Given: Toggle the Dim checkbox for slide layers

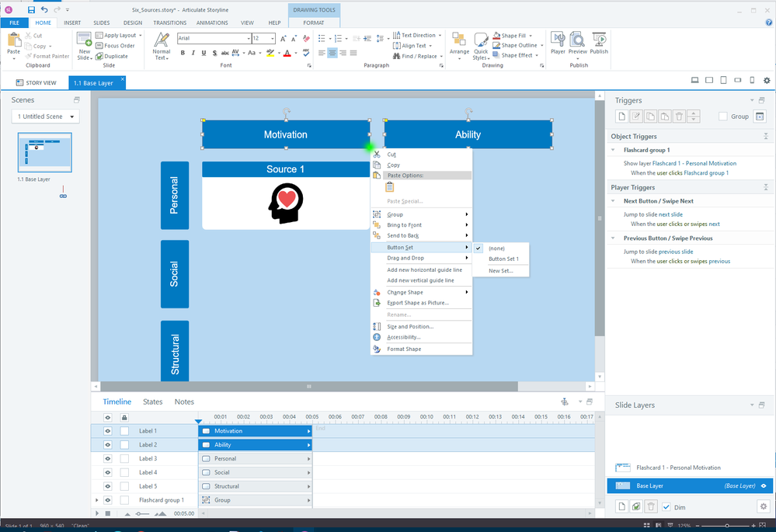Looking at the screenshot, I should click(666, 507).
